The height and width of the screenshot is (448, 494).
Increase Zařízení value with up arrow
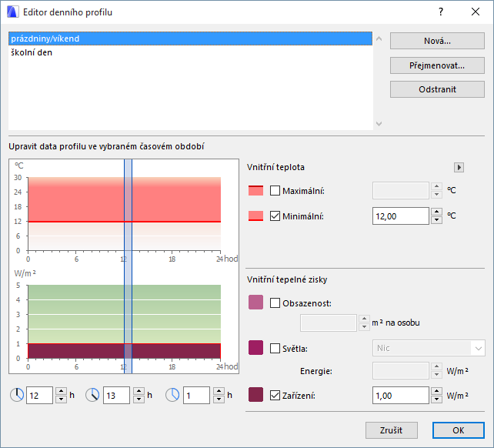[436, 391]
